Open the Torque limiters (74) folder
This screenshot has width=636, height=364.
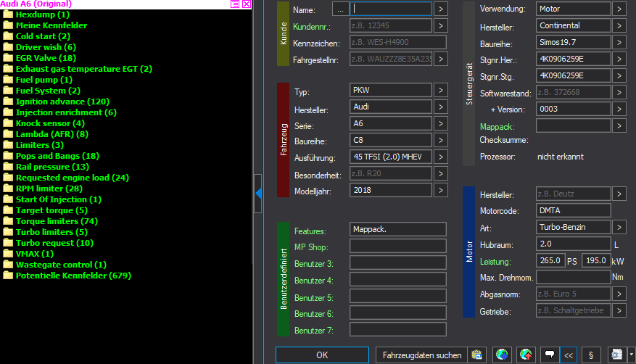pos(50,221)
